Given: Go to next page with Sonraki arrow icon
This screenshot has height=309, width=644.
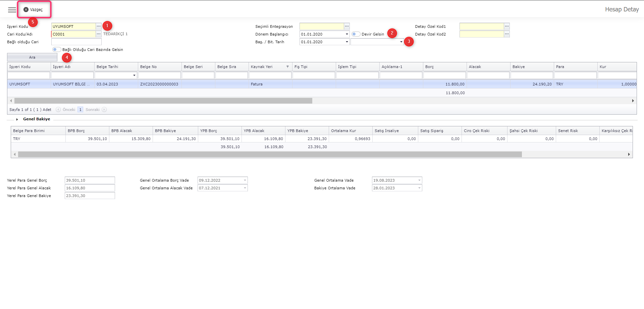Looking at the screenshot, I should 104,110.
